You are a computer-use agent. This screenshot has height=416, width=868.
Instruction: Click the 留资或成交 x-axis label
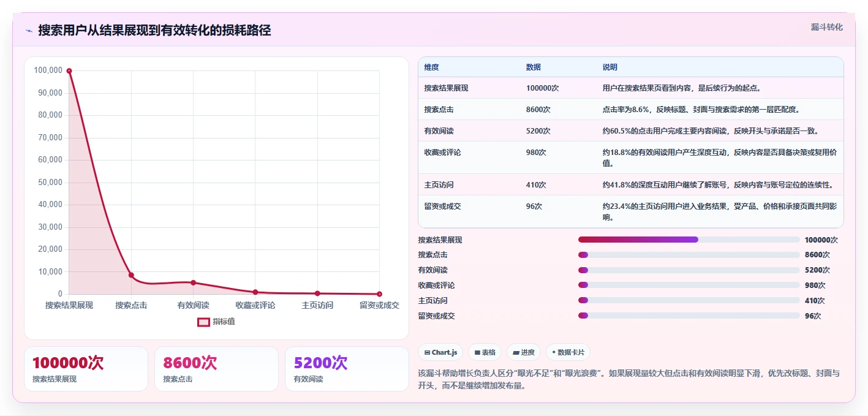[x=379, y=305]
